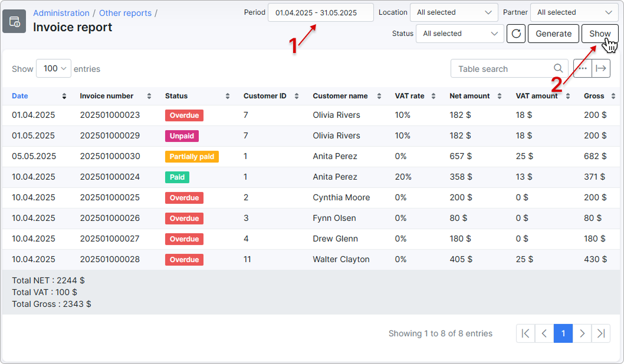Click invoice number 202501000028

(110, 260)
